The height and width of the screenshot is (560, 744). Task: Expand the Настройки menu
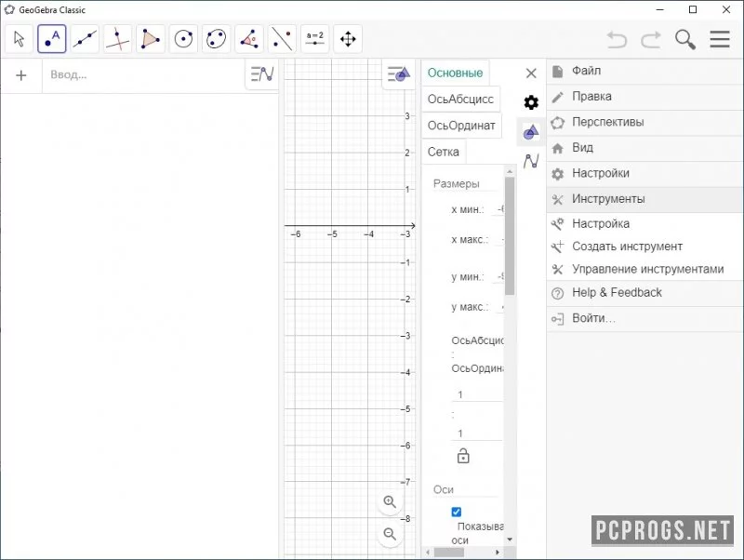(644, 173)
